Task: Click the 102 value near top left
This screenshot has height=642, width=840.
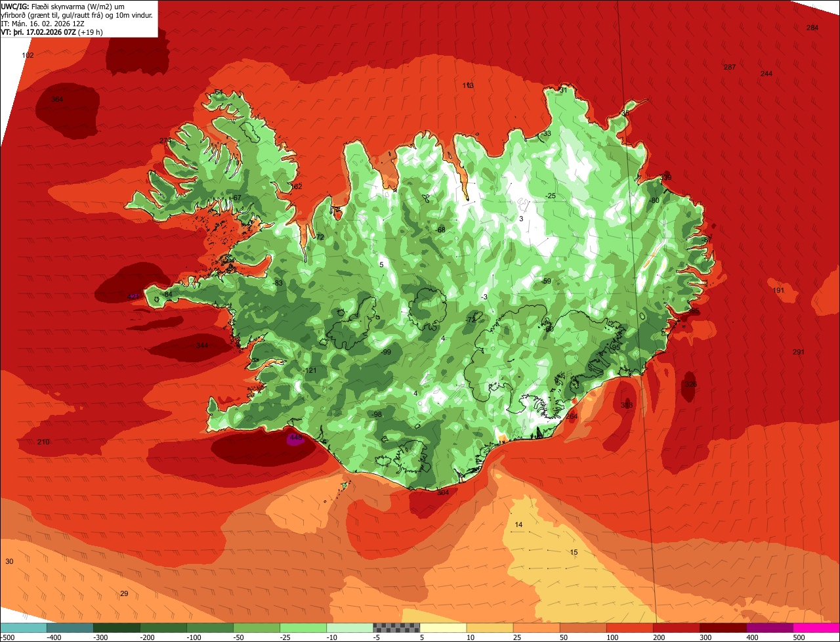Action: [x=28, y=55]
